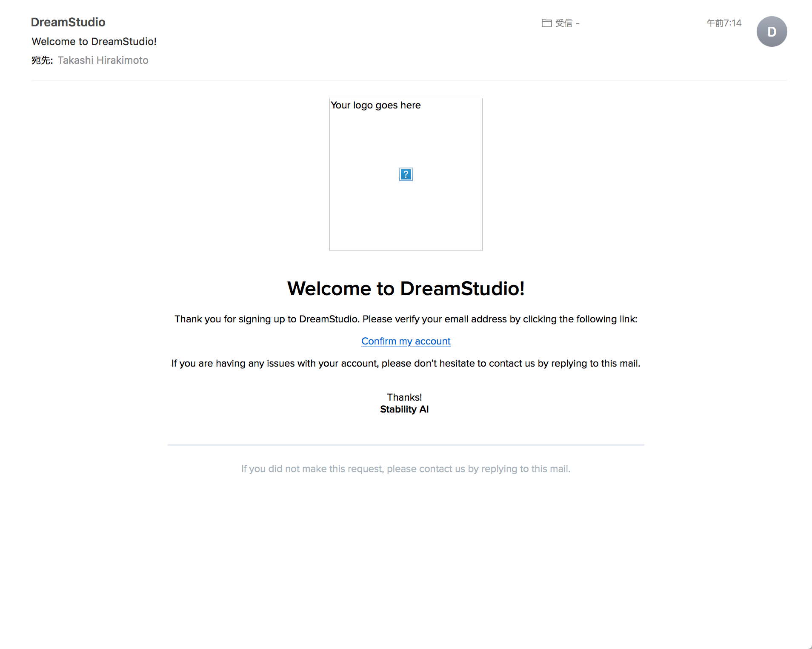This screenshot has width=812, height=649.
Task: Click the 午前7:14 timestamp
Action: point(724,23)
